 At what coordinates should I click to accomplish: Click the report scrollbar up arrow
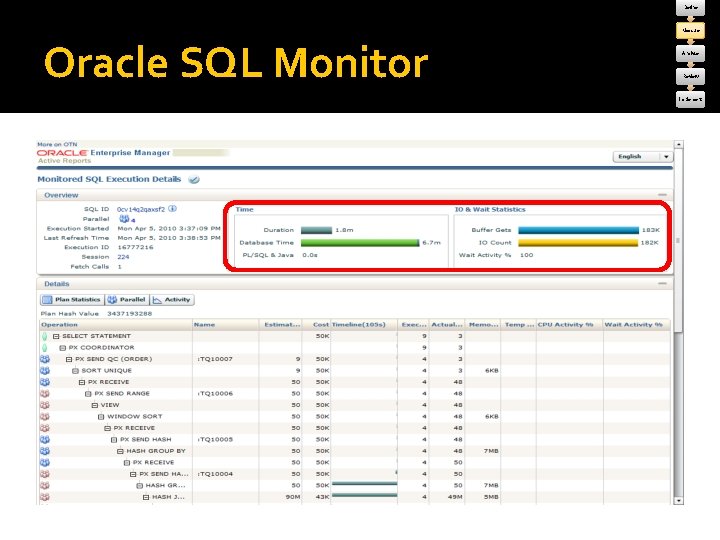click(x=679, y=145)
